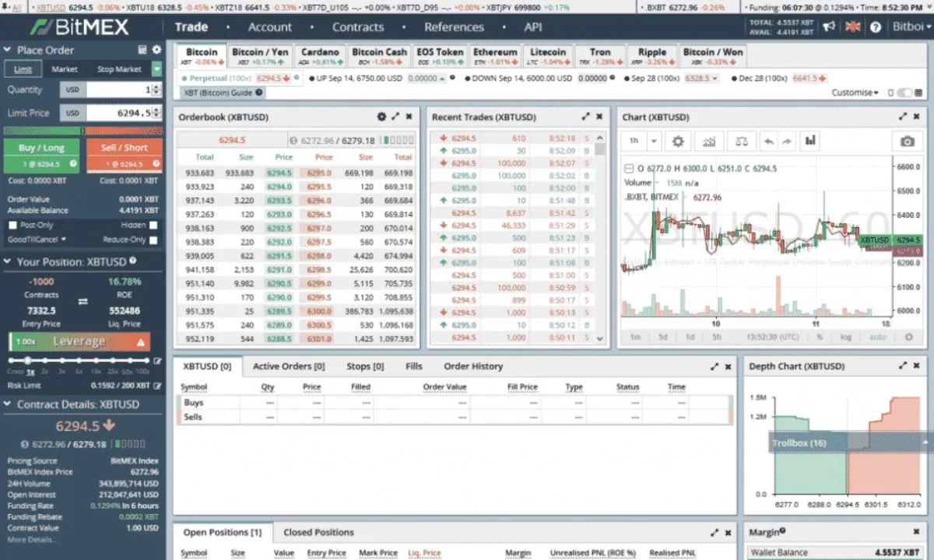Click the UK flag language icon

(x=852, y=26)
